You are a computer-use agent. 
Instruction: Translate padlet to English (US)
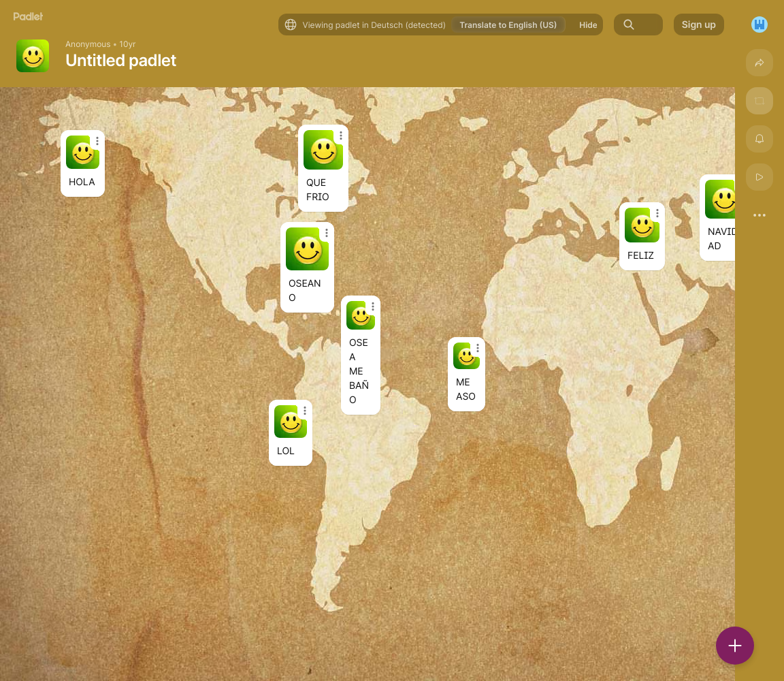[x=508, y=25]
